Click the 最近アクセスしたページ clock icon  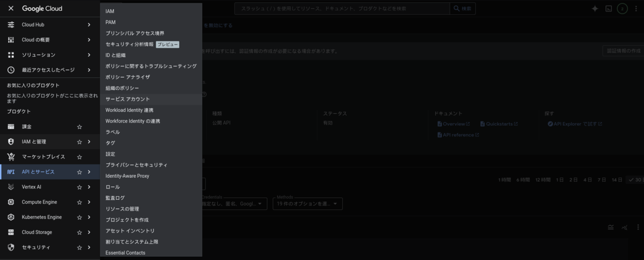click(x=11, y=70)
